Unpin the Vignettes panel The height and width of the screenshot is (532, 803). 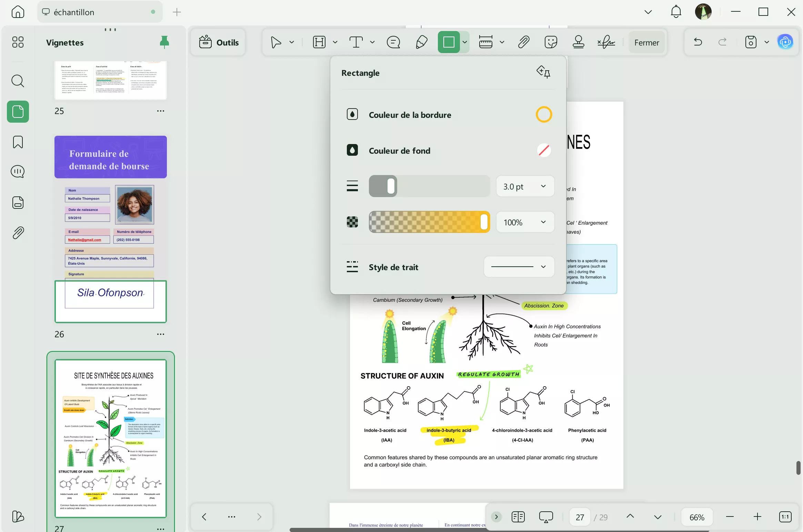[164, 42]
